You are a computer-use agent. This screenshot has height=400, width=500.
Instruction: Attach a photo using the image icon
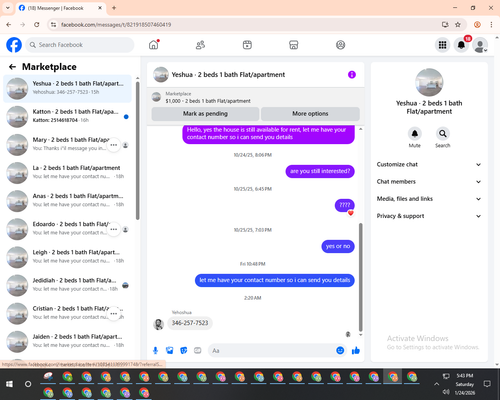point(169,350)
